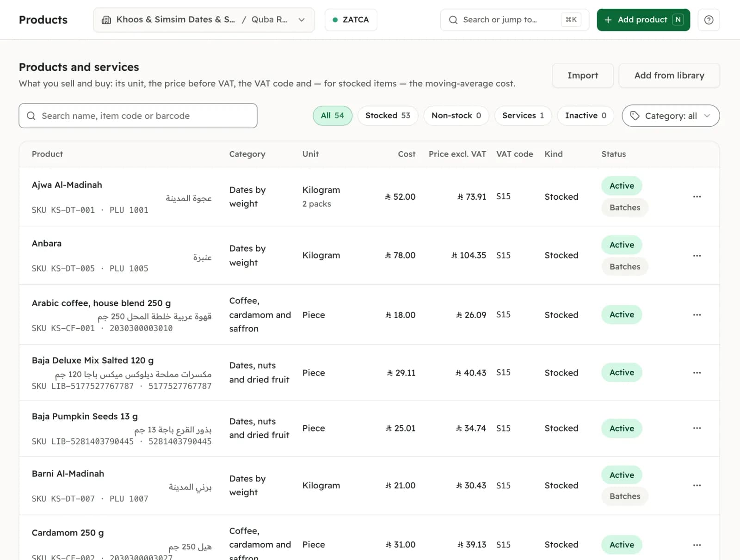
Task: Open Batches for Anbara
Action: [x=625, y=266]
